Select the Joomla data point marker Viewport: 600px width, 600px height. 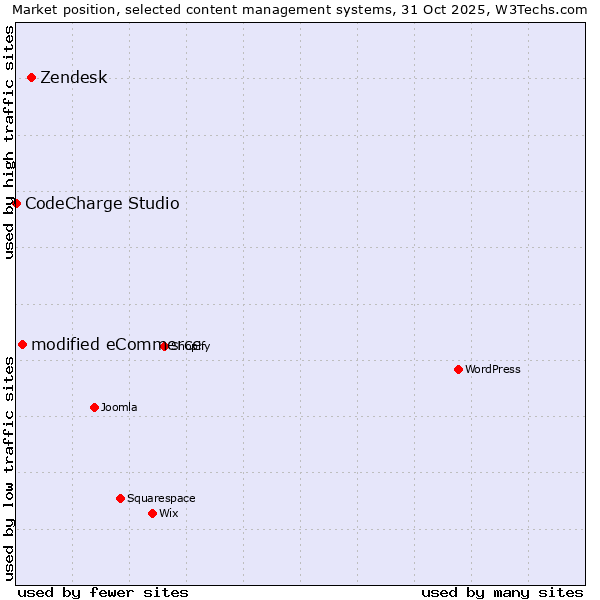(94, 407)
